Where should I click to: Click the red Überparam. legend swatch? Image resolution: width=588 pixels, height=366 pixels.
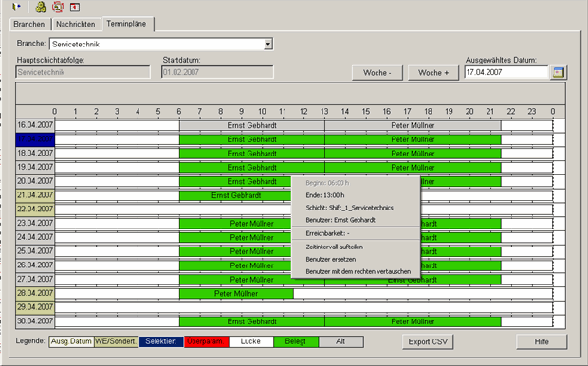[206, 341]
